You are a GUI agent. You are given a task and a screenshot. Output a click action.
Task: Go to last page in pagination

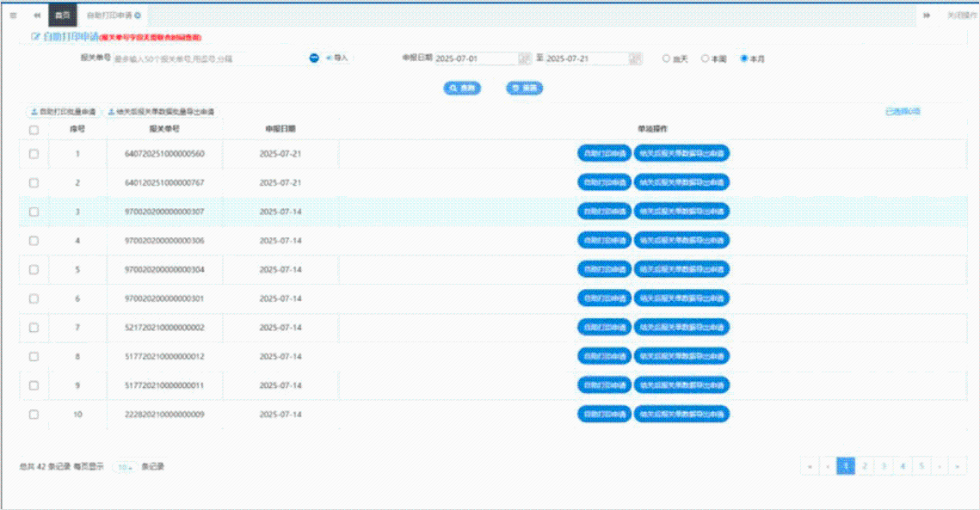958,466
